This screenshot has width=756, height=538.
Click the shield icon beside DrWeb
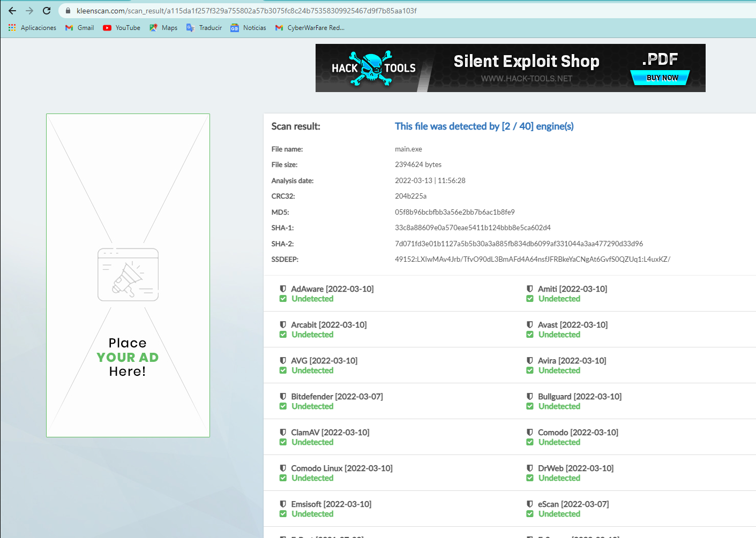[x=530, y=468]
